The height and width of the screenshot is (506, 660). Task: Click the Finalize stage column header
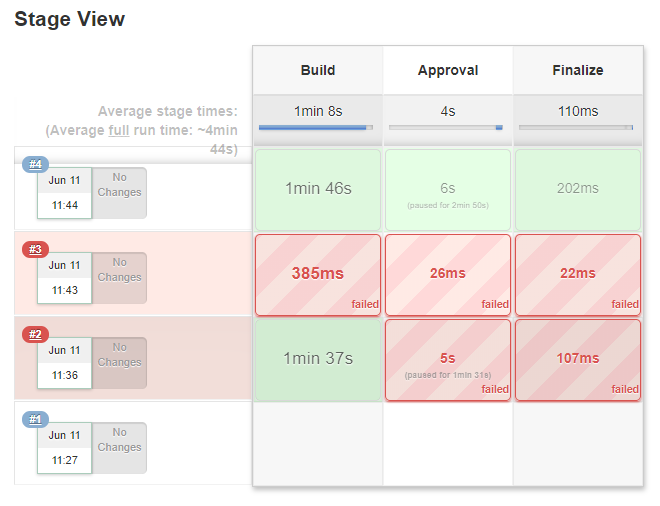(577, 70)
